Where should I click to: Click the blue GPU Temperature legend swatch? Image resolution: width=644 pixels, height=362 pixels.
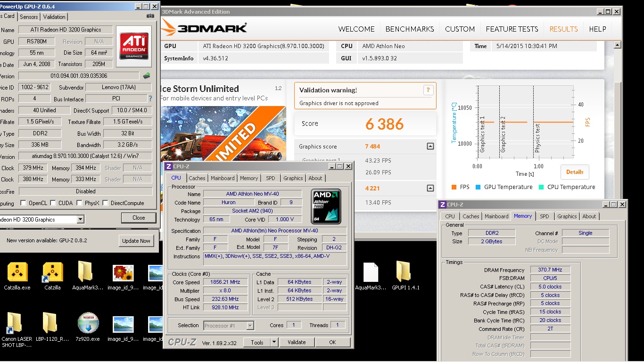click(x=478, y=187)
